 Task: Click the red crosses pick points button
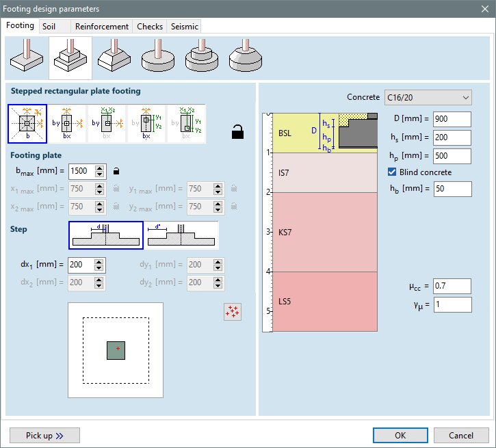tap(233, 312)
